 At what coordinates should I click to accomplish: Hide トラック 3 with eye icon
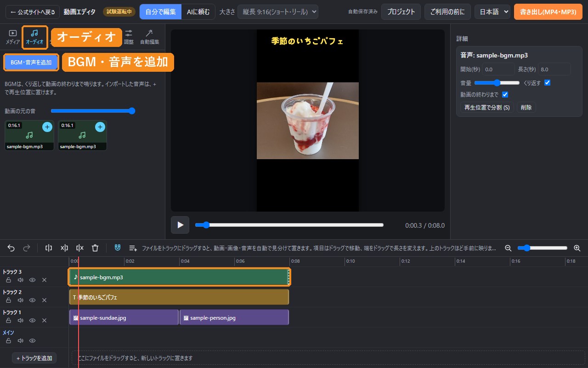(x=32, y=280)
